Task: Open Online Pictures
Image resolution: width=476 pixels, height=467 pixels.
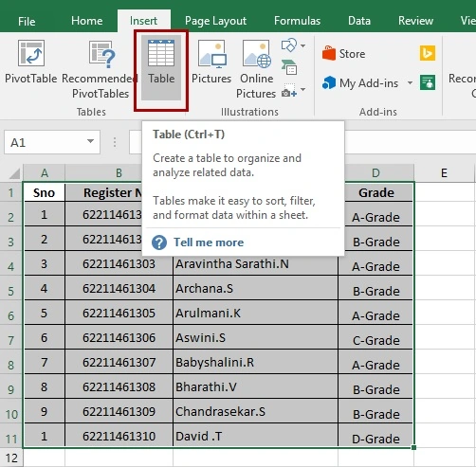Action: click(256, 68)
